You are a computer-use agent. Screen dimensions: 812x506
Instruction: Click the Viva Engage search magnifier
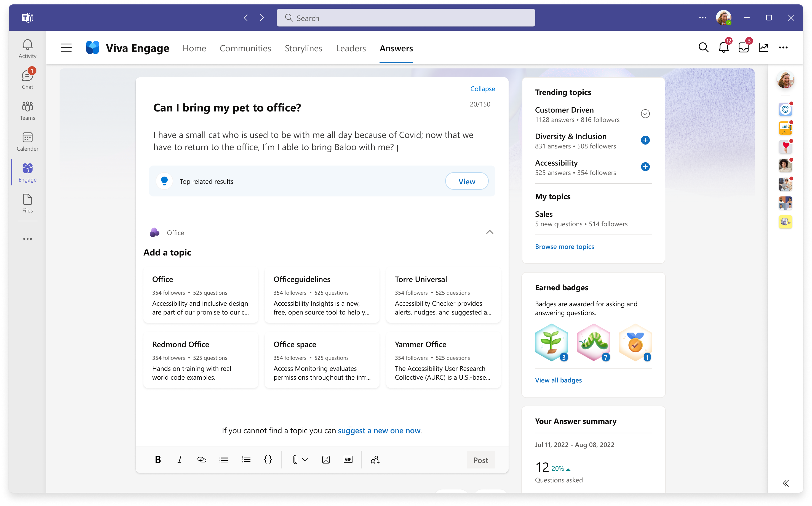coord(703,47)
